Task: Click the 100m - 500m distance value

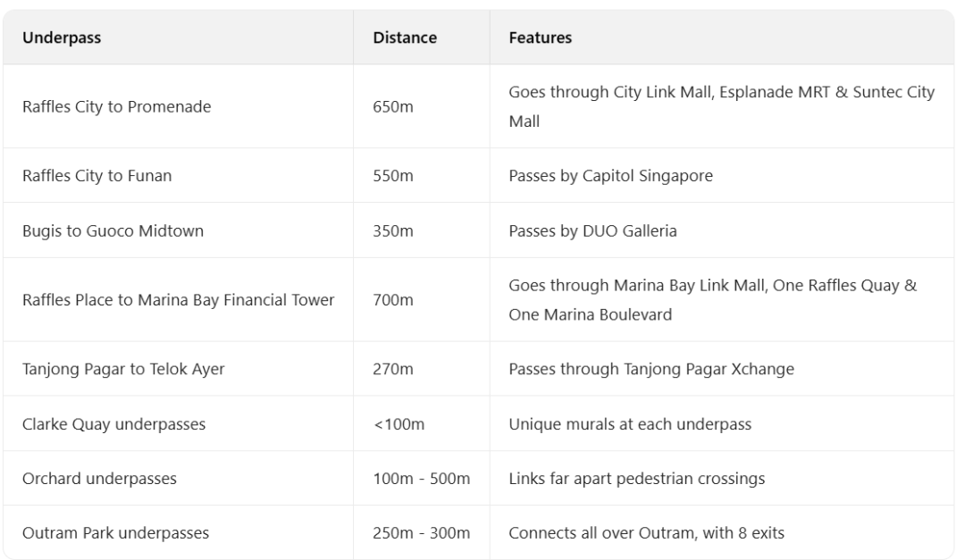Action: coord(421,479)
